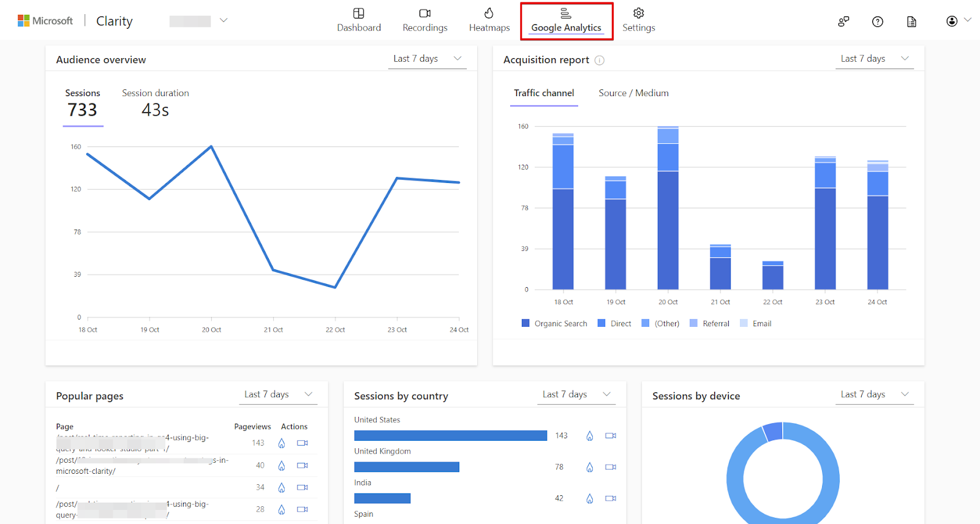Open recordings for United States sessions
Viewport: 980px width, 524px height.
tap(611, 436)
